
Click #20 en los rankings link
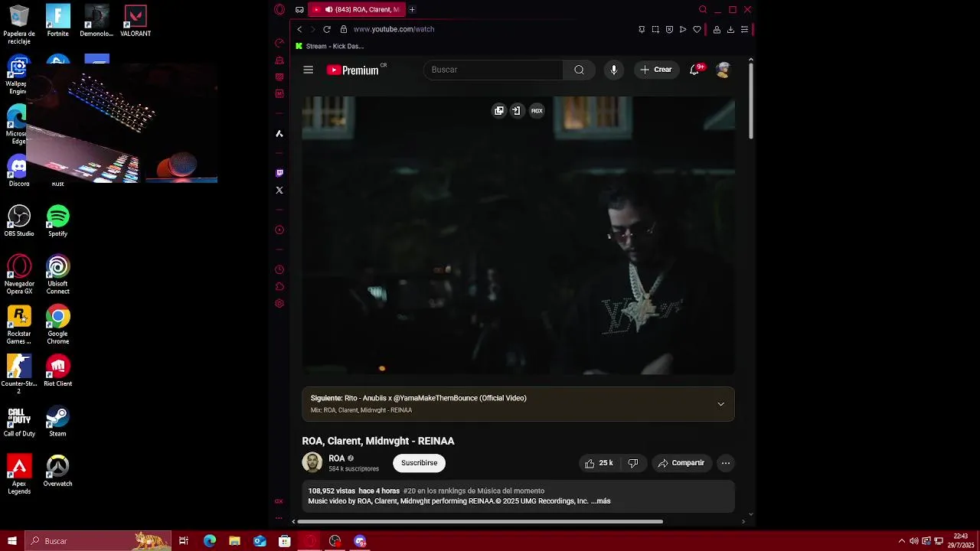(x=474, y=491)
